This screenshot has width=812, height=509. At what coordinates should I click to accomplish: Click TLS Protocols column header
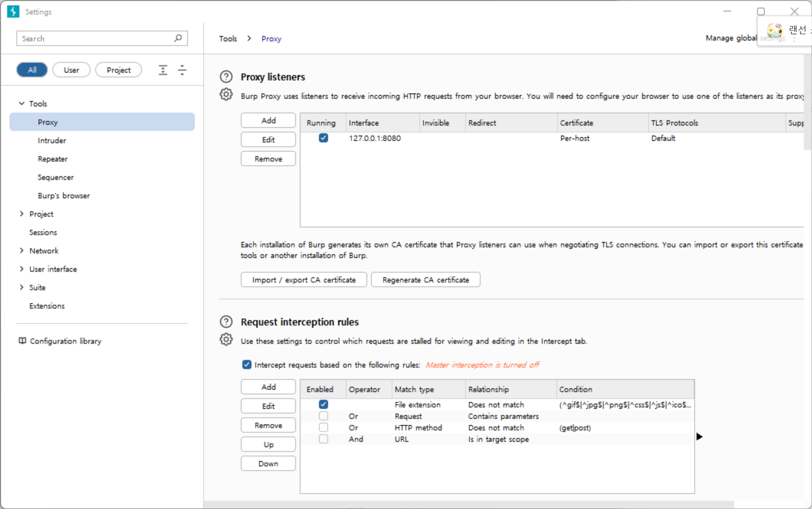[x=717, y=123]
